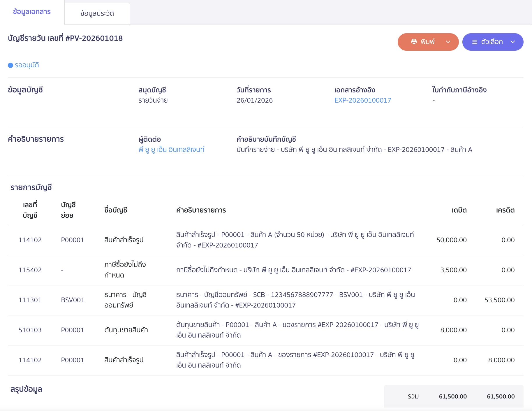Select account row 111301 ธนาคาร บัญชีออมทรัพย์
The width and height of the screenshot is (532, 411).
[x=30, y=300]
